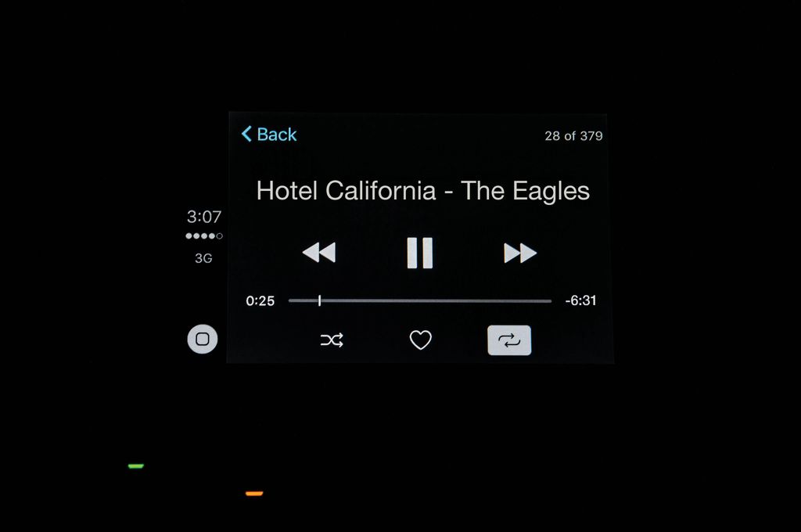
Task: Turn off the highlighted repeat button
Action: pos(509,340)
